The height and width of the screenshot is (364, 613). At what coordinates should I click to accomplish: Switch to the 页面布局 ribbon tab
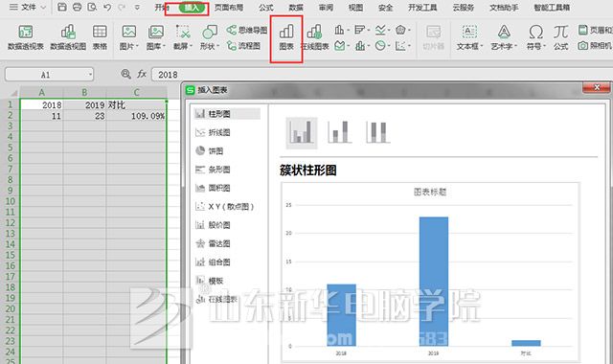coord(229,8)
